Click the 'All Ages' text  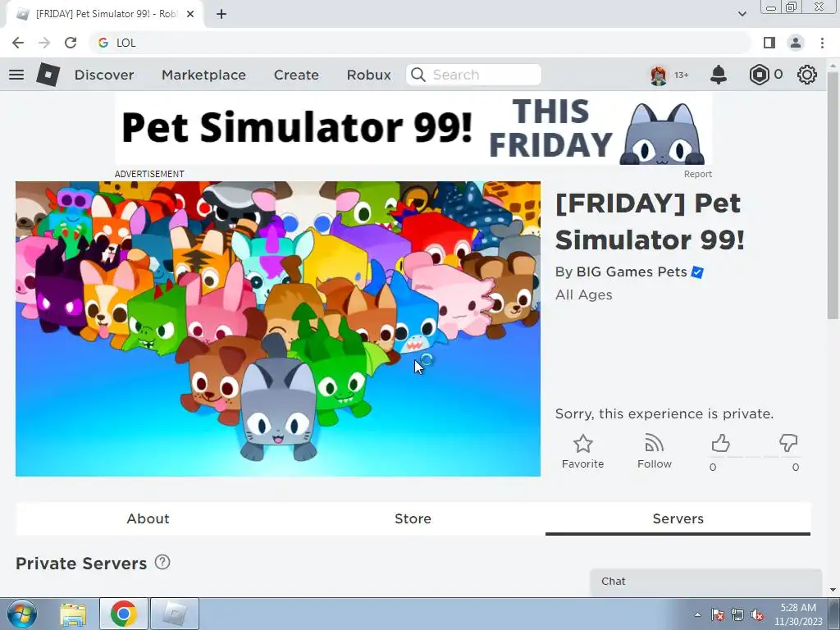point(583,294)
